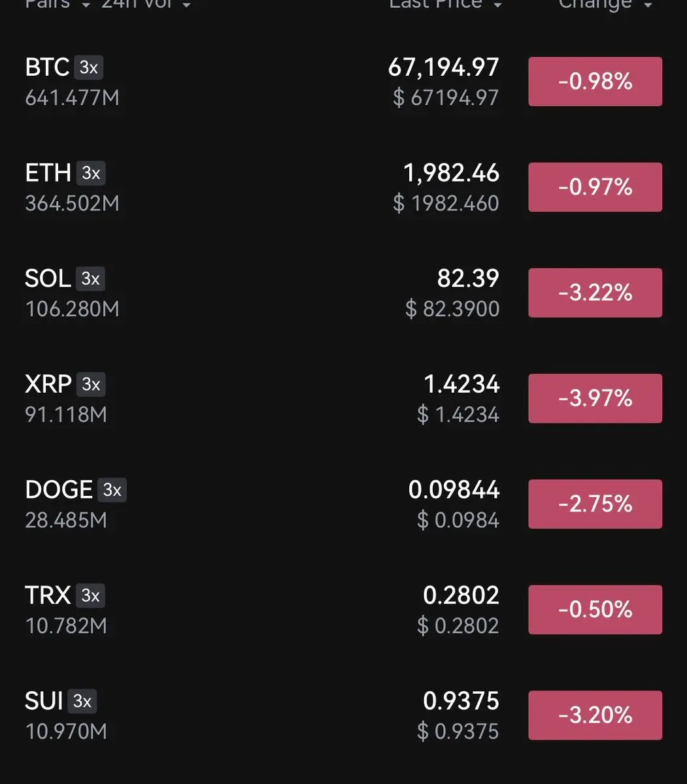Click the ETH -0.97% change button
This screenshot has width=687, height=784.
tap(595, 188)
